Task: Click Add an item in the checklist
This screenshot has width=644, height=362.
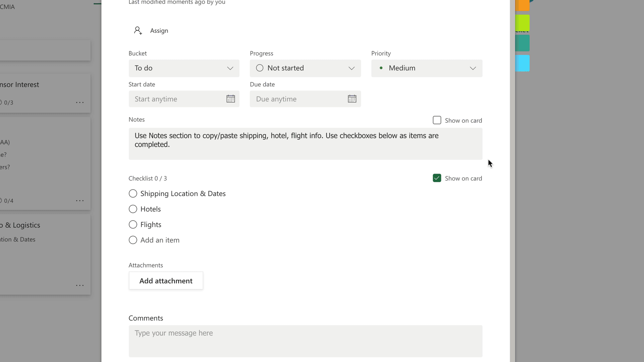Action: (x=160, y=240)
